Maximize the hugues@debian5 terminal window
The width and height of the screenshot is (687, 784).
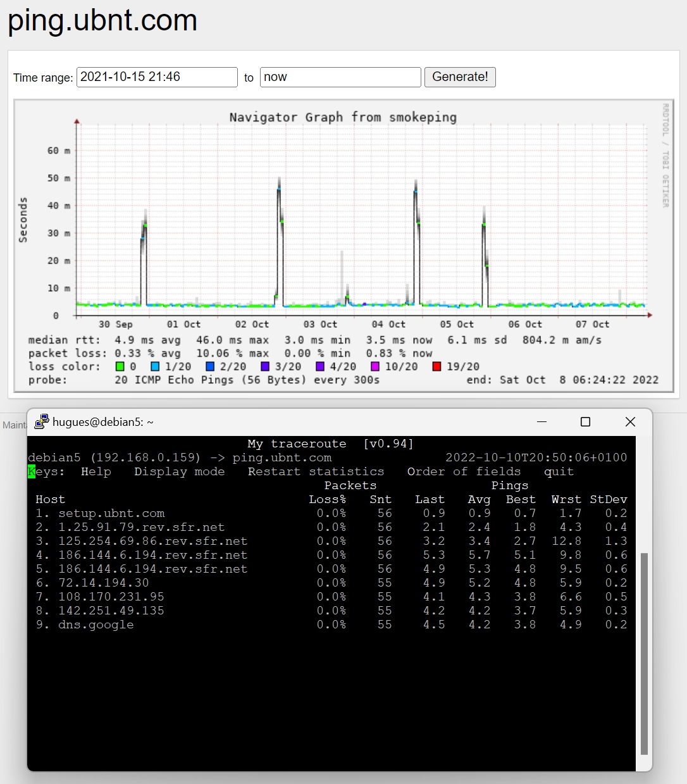tap(586, 422)
